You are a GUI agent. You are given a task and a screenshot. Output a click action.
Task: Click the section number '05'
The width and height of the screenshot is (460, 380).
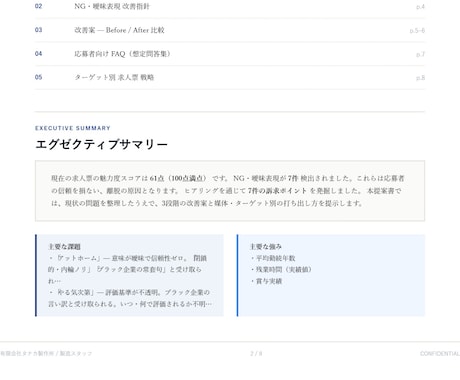(39, 77)
